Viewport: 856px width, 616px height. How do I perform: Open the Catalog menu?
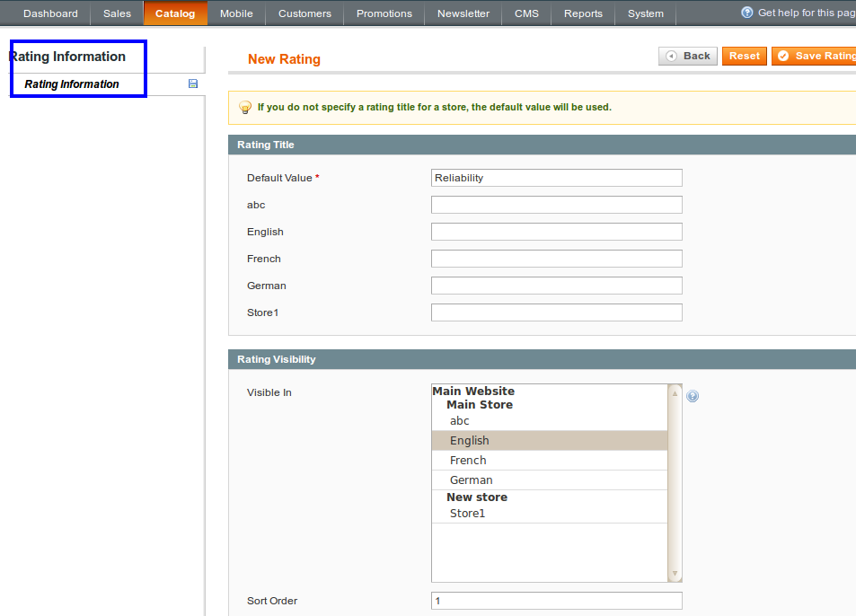tap(175, 13)
